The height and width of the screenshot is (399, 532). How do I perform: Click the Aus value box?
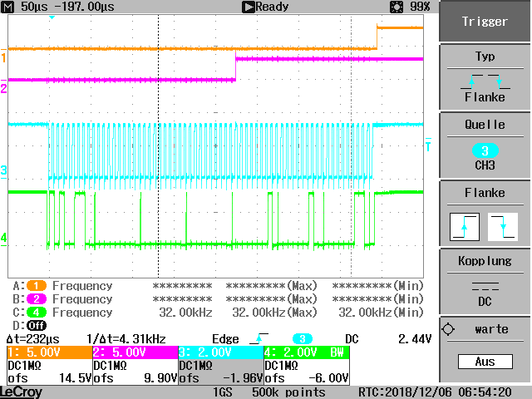485,362
